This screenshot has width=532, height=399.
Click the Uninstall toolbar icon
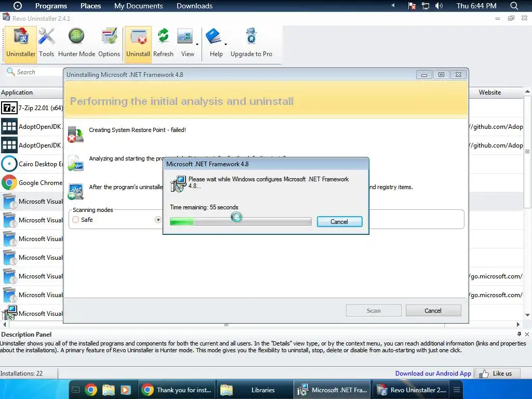click(138, 45)
